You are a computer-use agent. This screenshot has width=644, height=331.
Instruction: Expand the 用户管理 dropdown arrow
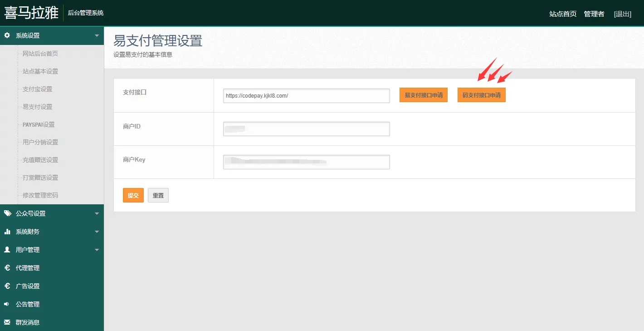pos(97,250)
